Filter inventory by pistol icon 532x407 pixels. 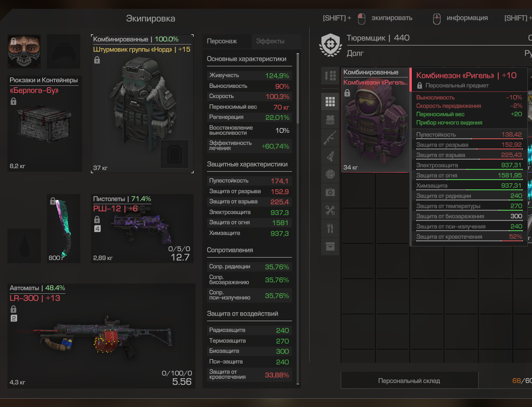click(330, 156)
